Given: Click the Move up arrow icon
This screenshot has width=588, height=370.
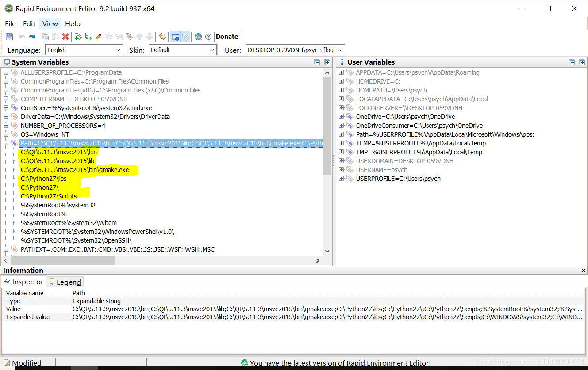Looking at the screenshot, I should pyautogui.click(x=139, y=37).
